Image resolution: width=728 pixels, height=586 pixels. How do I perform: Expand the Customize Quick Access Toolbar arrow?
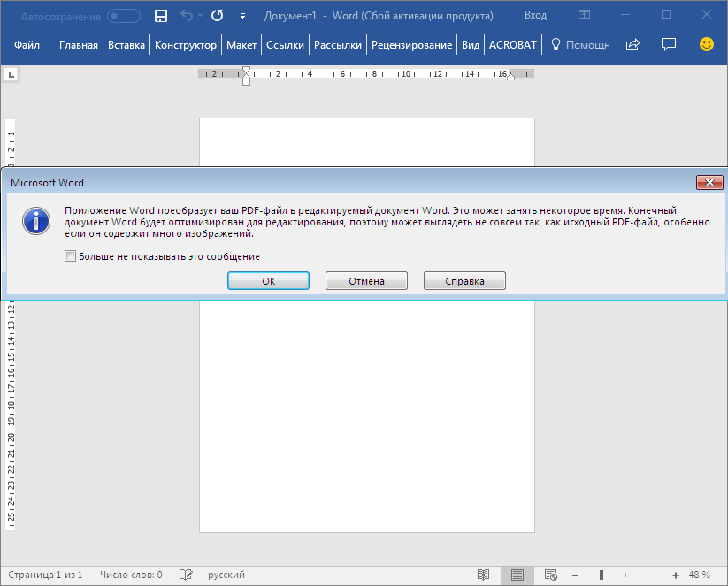(242, 16)
